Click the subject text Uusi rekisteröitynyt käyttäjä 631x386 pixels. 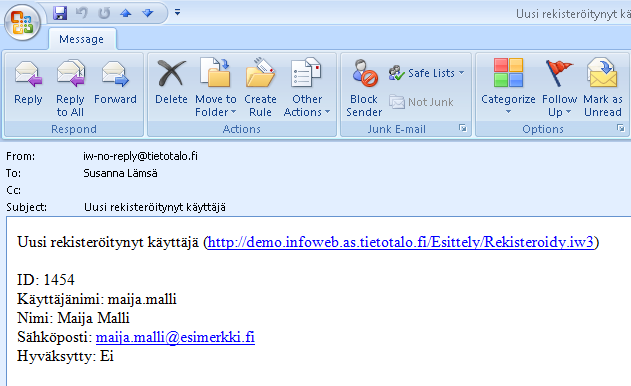point(155,207)
